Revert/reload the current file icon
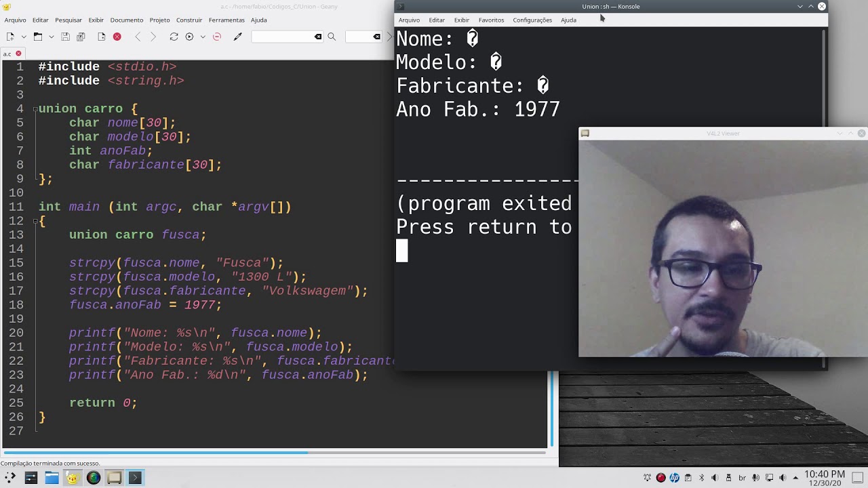868x488 pixels. pyautogui.click(x=102, y=37)
